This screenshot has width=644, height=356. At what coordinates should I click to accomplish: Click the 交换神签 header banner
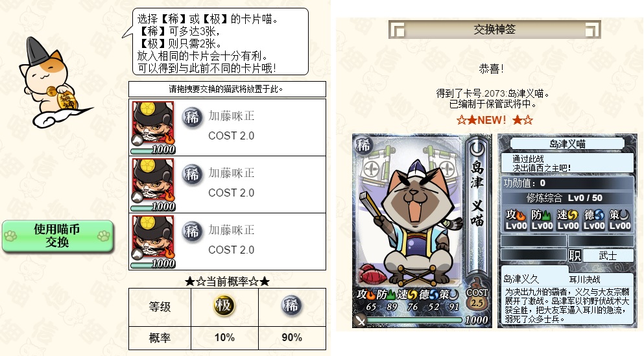pyautogui.click(x=494, y=30)
